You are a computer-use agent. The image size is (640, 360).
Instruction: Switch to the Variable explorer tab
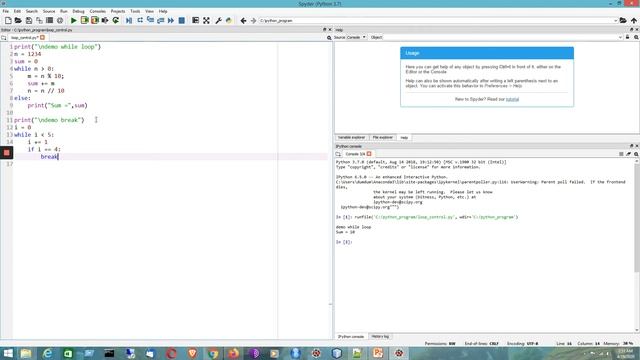point(351,138)
